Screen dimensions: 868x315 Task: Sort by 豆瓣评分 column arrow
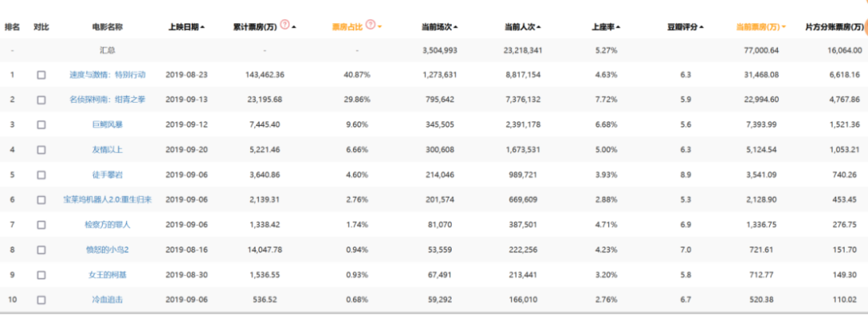(702, 27)
